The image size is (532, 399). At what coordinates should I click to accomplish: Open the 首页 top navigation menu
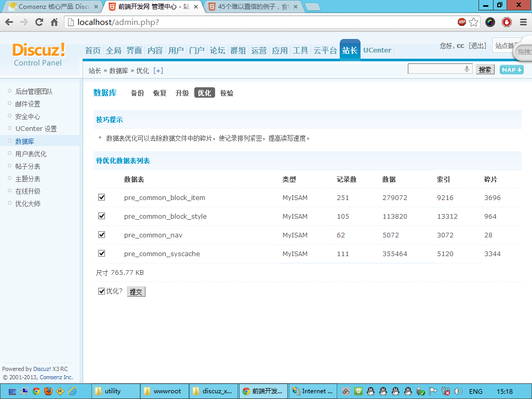(92, 50)
